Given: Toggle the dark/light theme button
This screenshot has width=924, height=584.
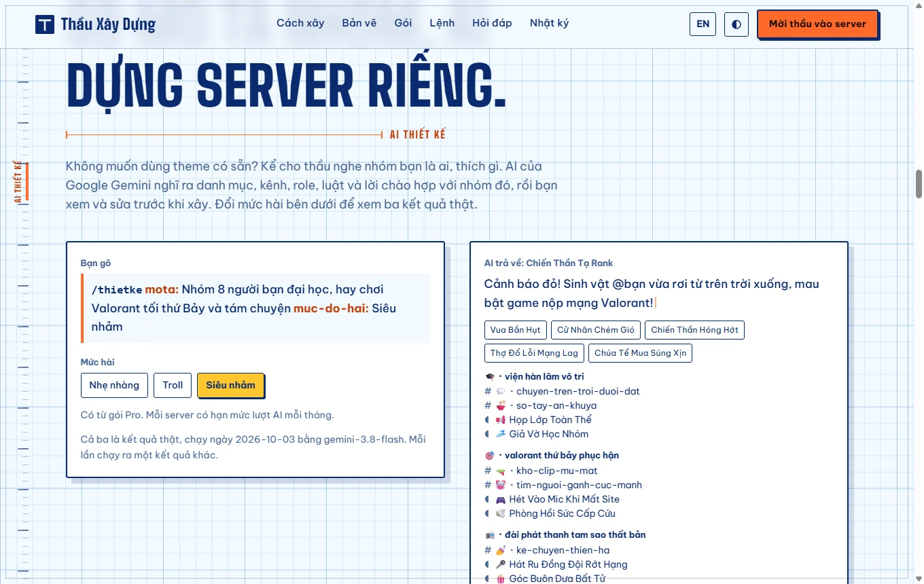Looking at the screenshot, I should pyautogui.click(x=736, y=24).
